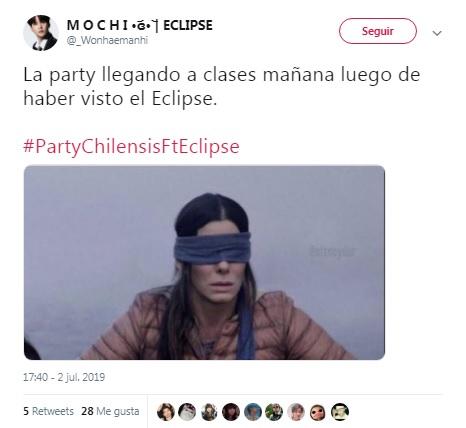
Task: Enlarge the blindfolded woman image
Action: tap(204, 262)
